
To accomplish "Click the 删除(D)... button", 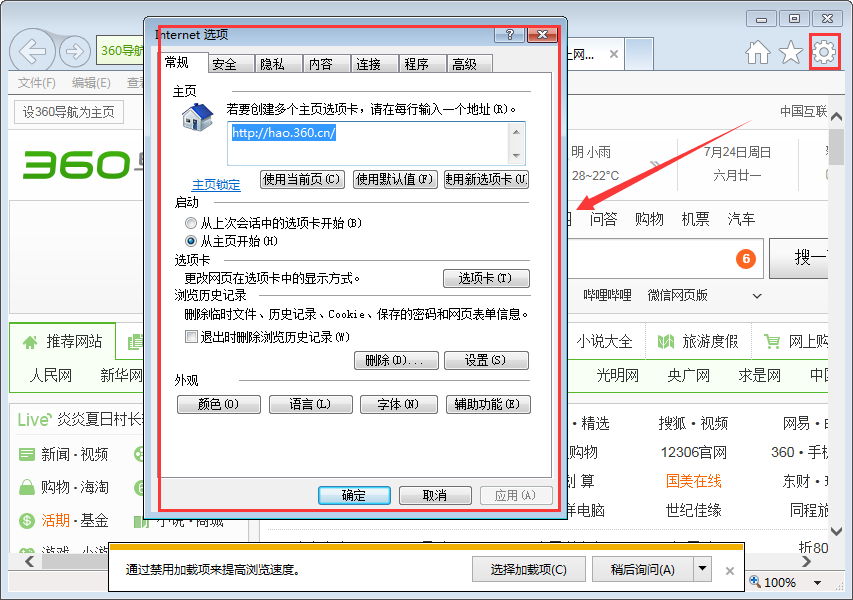I will point(396,360).
